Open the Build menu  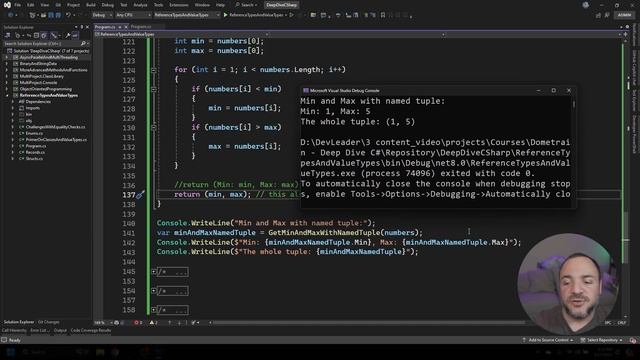click(91, 5)
